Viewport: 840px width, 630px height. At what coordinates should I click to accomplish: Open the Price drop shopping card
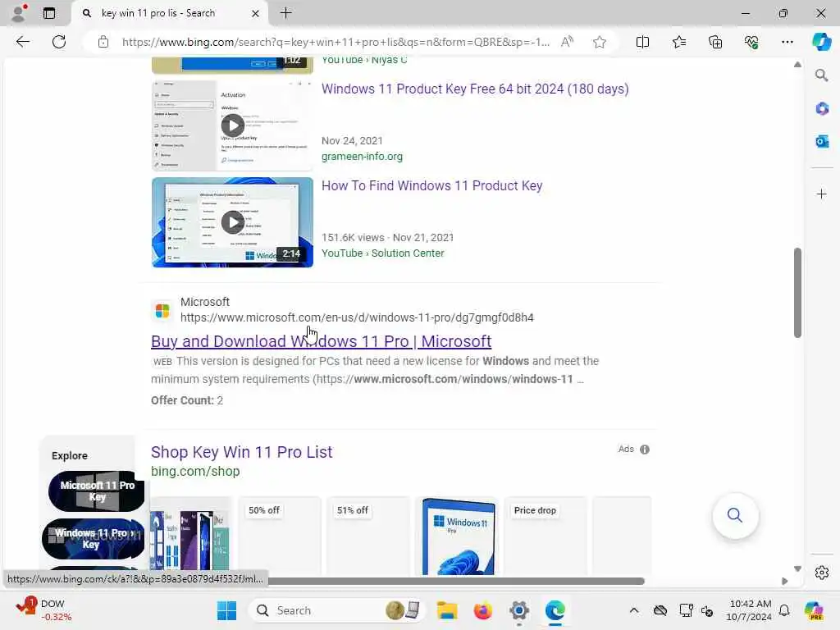click(x=545, y=536)
